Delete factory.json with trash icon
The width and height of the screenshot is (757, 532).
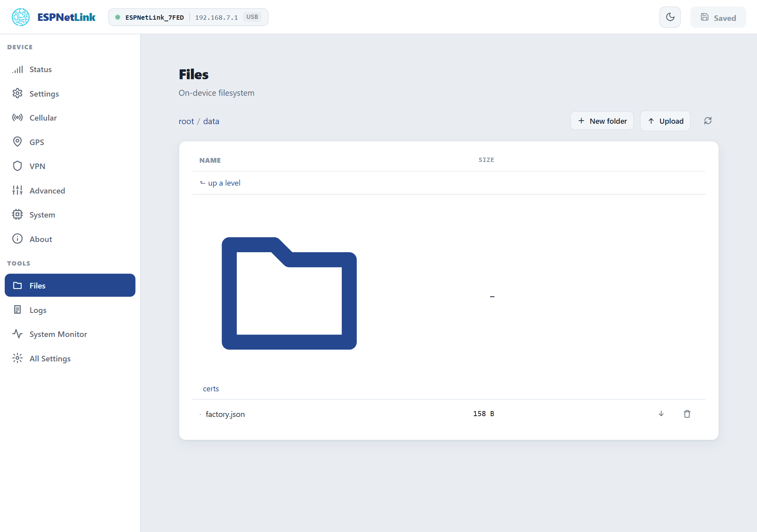pos(687,414)
